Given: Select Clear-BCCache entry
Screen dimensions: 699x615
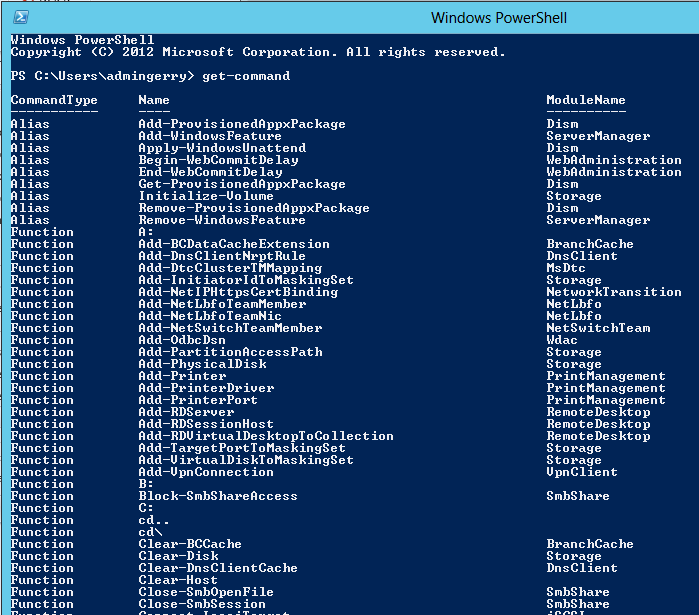Looking at the screenshot, I should [190, 545].
